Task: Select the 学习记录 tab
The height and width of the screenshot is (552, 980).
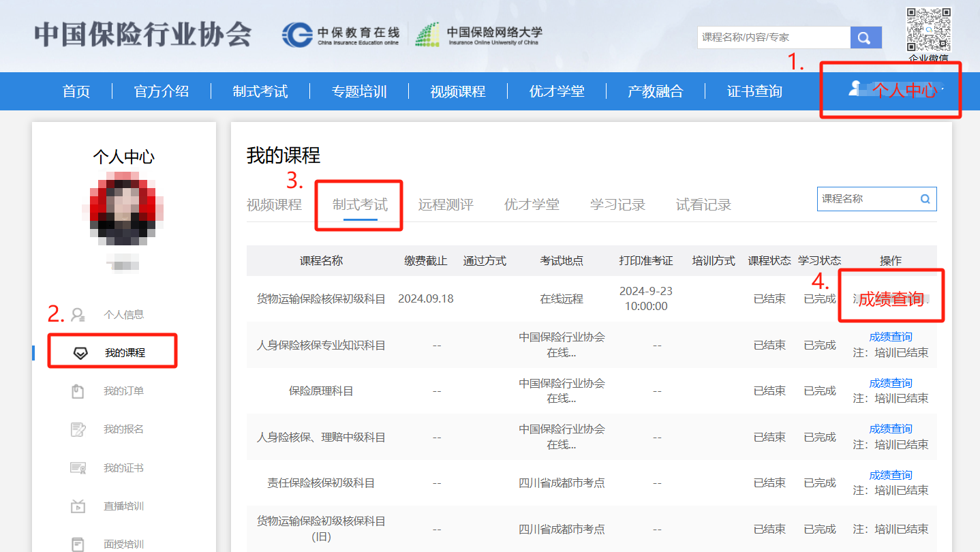Action: pyautogui.click(x=617, y=204)
